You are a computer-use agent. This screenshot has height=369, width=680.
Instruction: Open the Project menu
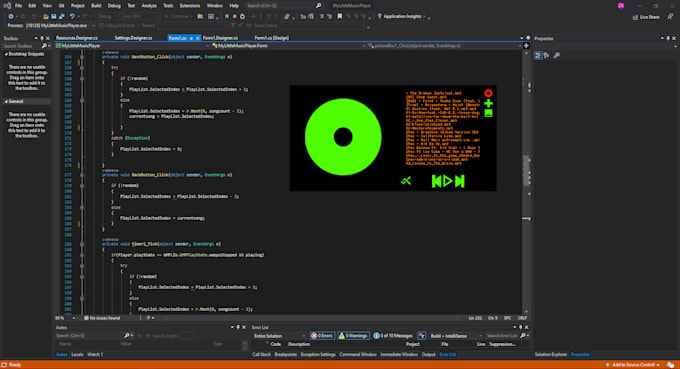(x=78, y=6)
